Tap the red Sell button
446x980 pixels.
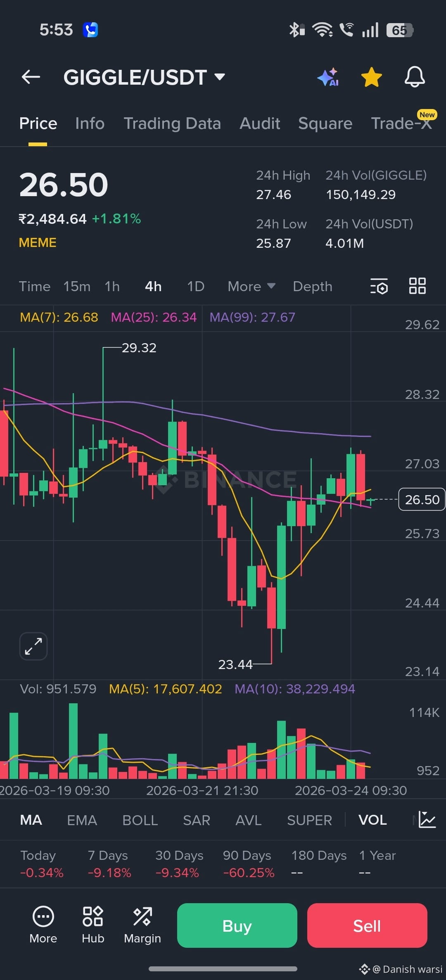coord(367,925)
